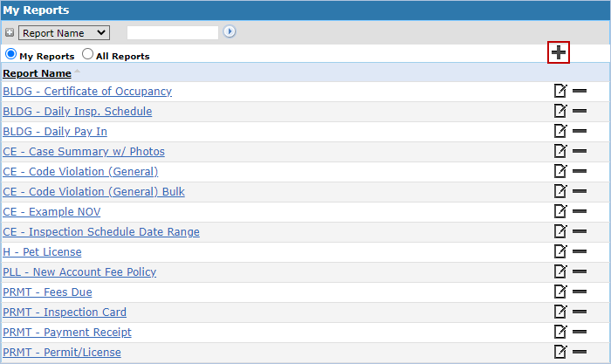The image size is (611, 364).
Task: Edit the BLDG - Certificate of Occupancy report
Action: (x=560, y=91)
